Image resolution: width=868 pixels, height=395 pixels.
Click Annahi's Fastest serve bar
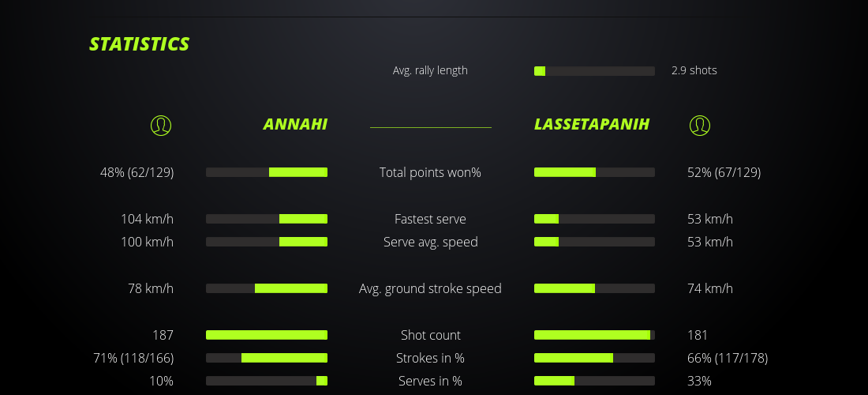point(267,219)
